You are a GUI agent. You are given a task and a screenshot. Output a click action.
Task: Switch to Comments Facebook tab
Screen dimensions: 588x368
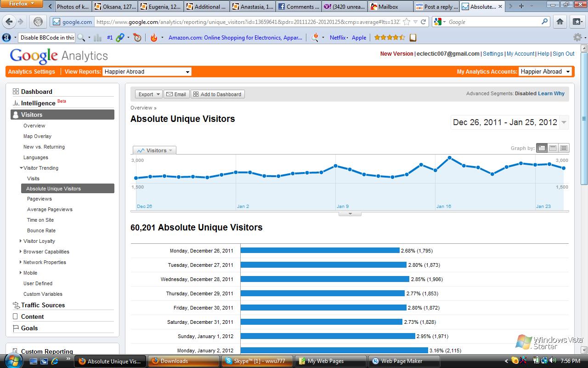tap(298, 6)
